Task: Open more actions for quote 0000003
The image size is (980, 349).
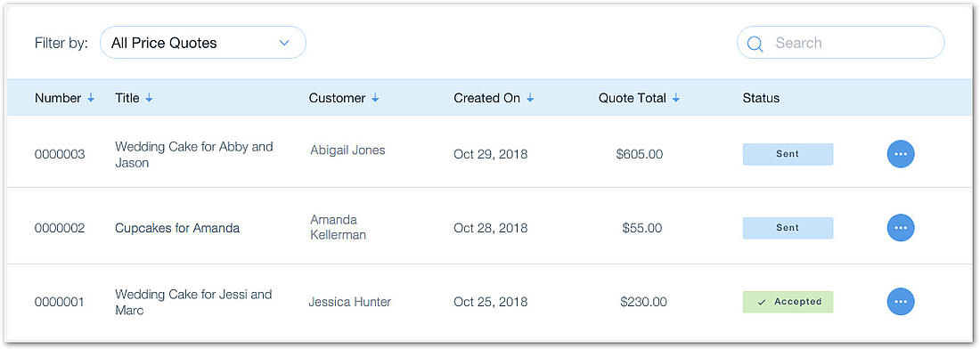Action: click(900, 154)
